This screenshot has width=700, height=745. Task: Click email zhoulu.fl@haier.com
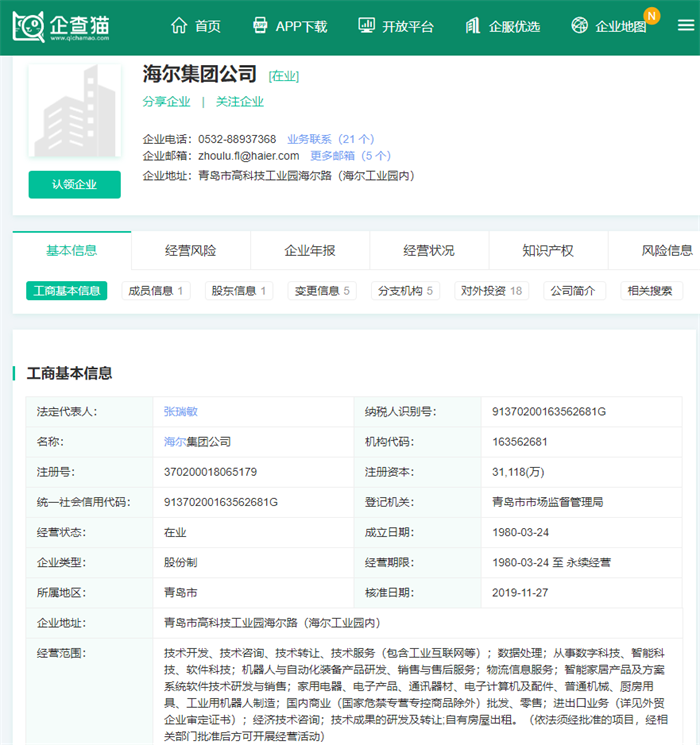[249, 156]
